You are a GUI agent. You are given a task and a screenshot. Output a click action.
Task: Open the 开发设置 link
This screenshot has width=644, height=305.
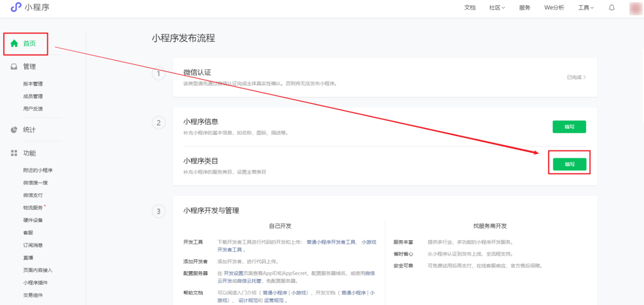(233, 273)
